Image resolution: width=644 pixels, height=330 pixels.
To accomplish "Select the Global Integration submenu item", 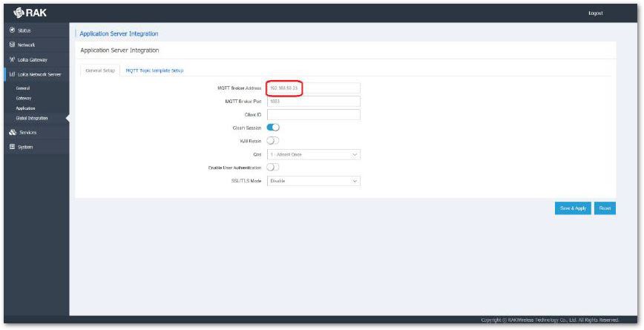I will pos(32,118).
